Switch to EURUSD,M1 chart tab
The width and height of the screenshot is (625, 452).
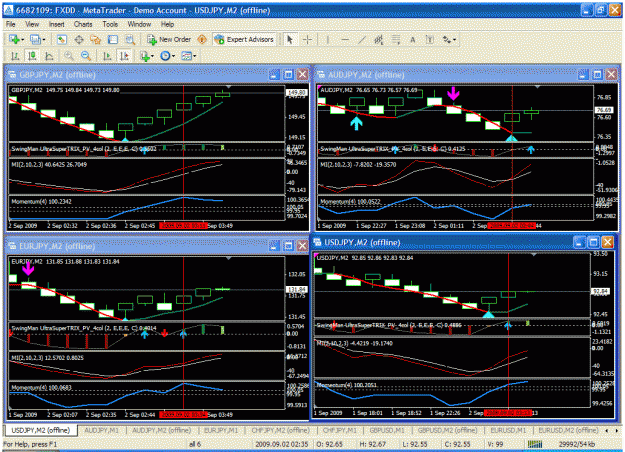[508, 430]
